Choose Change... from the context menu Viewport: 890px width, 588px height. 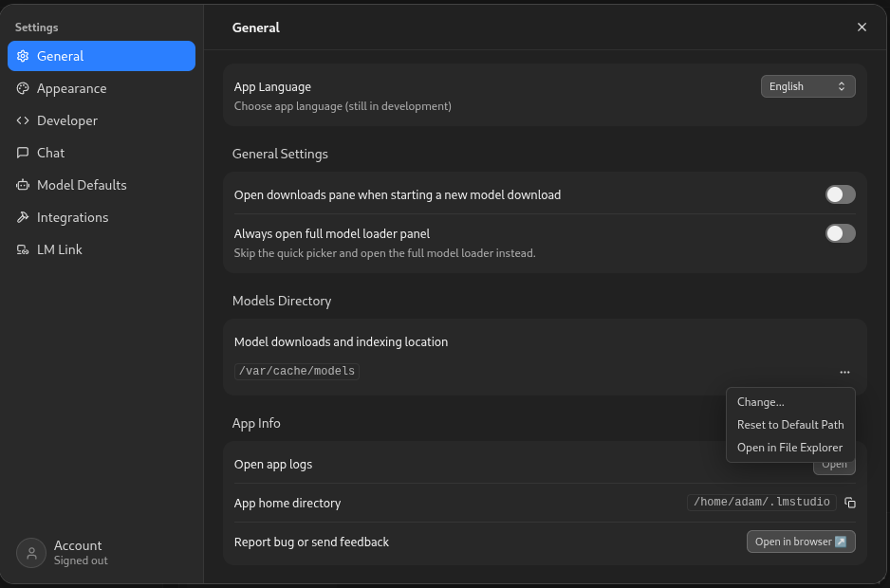pyautogui.click(x=790, y=402)
